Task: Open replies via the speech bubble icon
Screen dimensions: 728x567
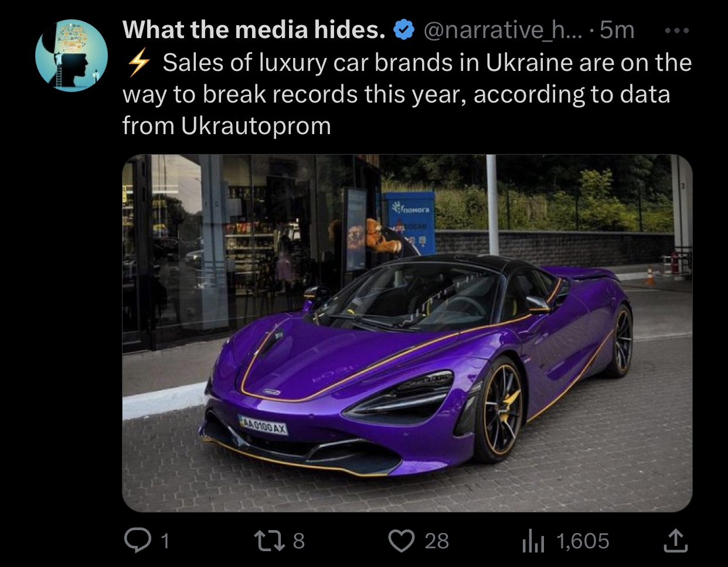Action: [x=138, y=541]
